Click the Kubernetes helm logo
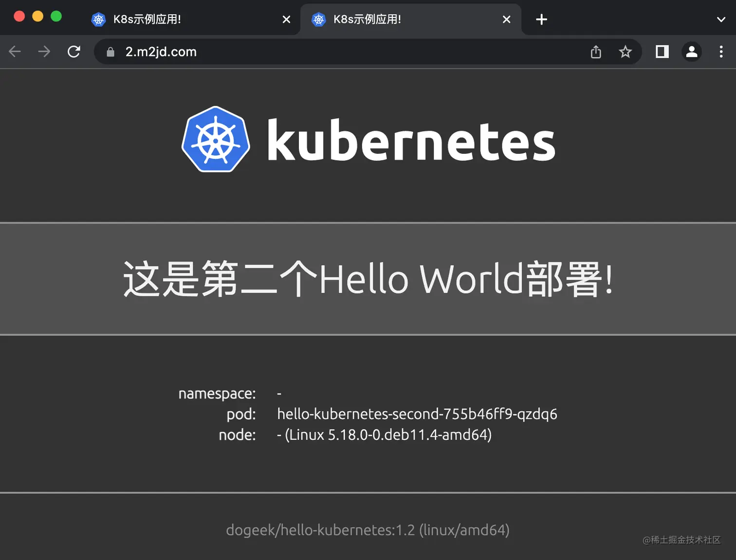 [x=216, y=139]
